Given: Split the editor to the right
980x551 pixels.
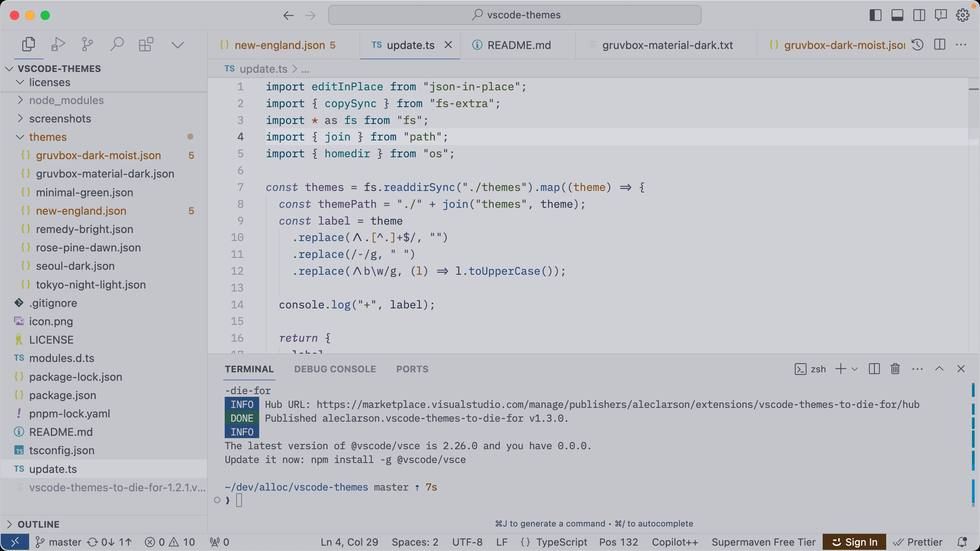Looking at the screenshot, I should point(940,45).
